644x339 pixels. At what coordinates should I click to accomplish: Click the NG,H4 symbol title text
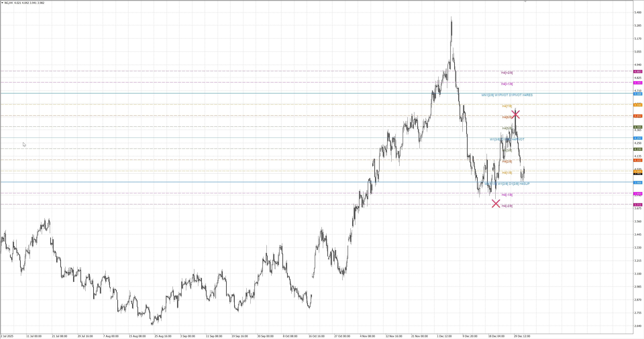[9, 3]
